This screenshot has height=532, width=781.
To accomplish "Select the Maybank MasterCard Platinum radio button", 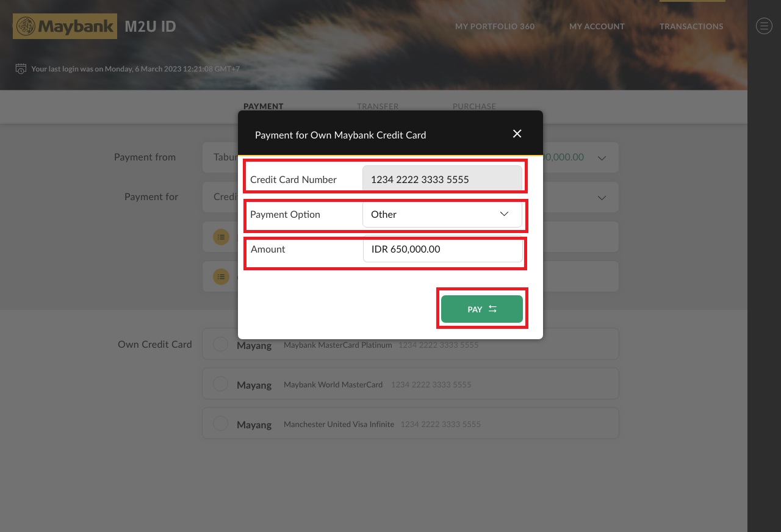I will point(221,345).
